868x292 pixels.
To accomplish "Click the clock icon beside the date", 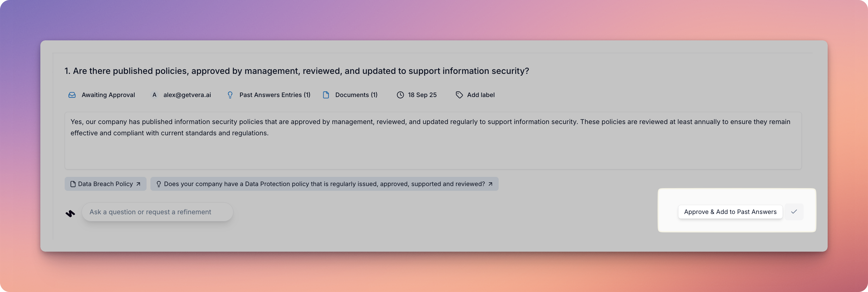I will coord(400,95).
